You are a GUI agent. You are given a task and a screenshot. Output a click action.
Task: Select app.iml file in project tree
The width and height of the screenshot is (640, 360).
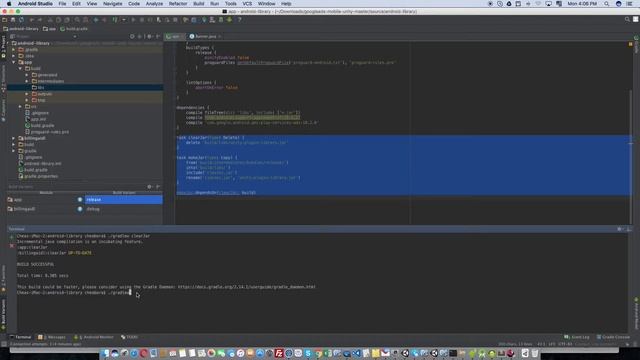pyautogui.click(x=38, y=119)
